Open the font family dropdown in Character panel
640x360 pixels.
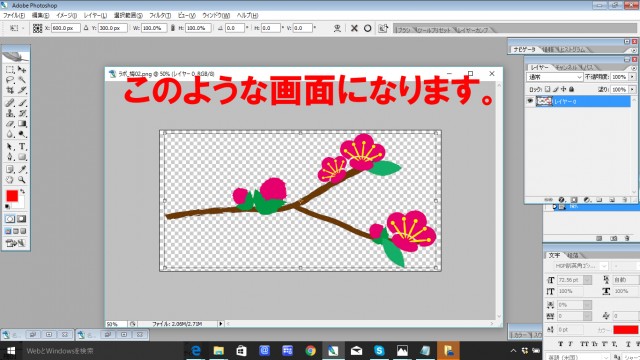[x=603, y=266]
